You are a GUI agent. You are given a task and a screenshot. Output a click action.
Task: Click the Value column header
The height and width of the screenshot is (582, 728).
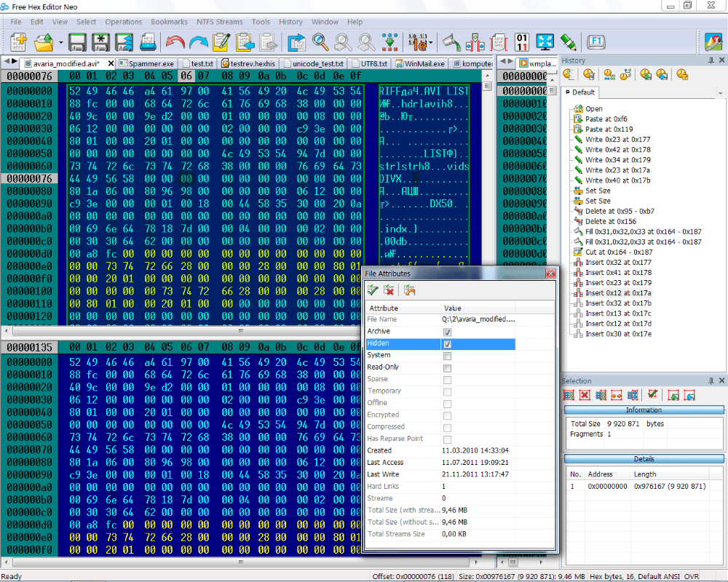click(x=478, y=308)
